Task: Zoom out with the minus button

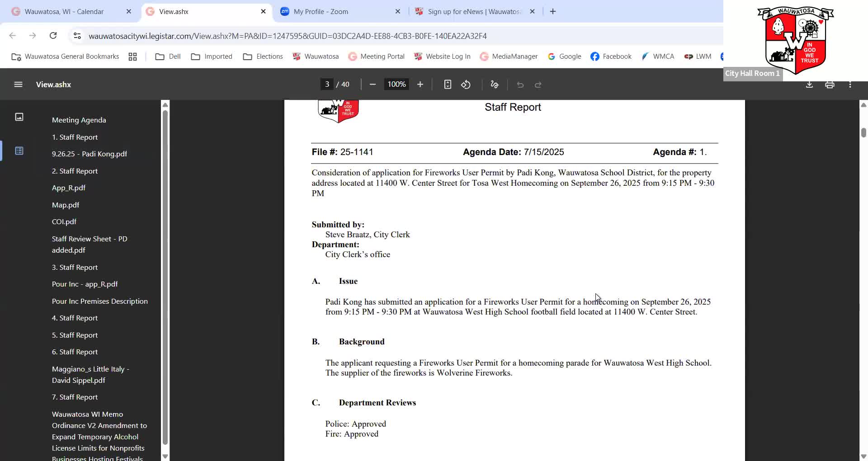Action: pos(373,85)
